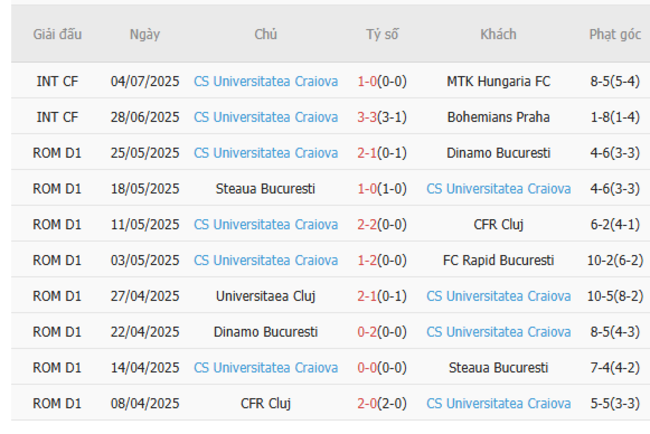Click CS Universitatea Craiova in 08/04/2025 row
The height and width of the screenshot is (434, 650).
click(498, 403)
